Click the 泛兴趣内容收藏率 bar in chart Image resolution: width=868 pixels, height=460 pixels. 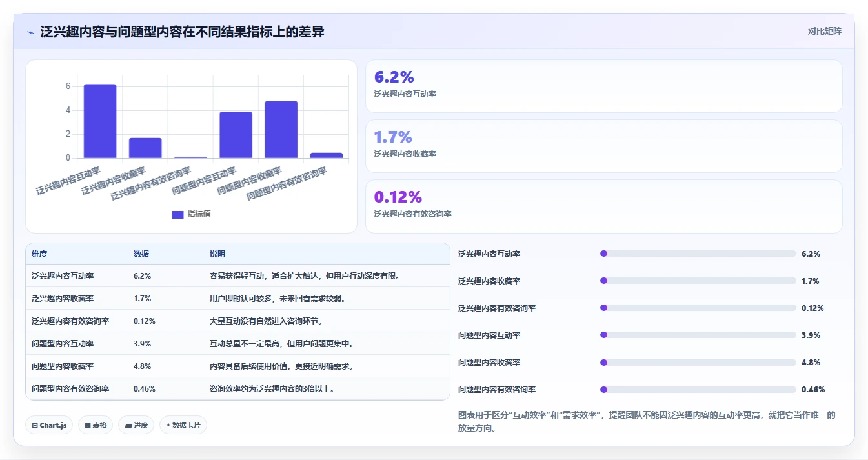(145, 148)
